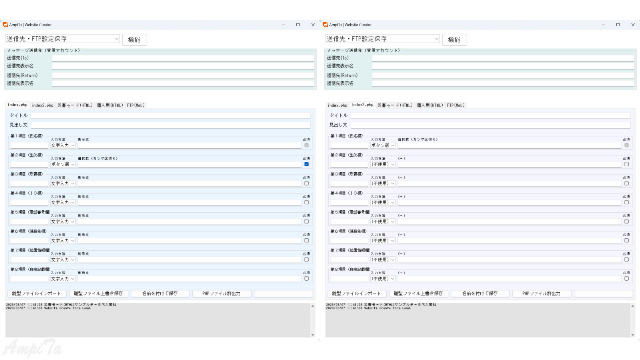Click the app icon in right window title bar
The image size is (640, 360).
click(325, 25)
